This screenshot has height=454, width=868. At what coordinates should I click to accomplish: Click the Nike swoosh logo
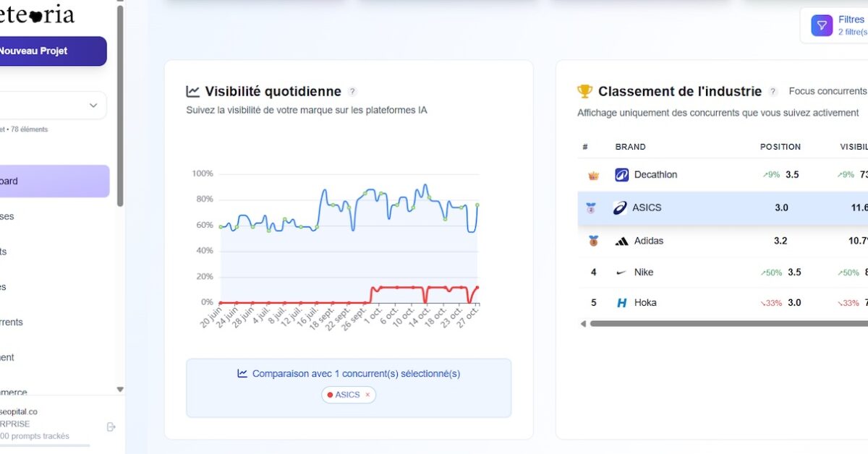621,273
